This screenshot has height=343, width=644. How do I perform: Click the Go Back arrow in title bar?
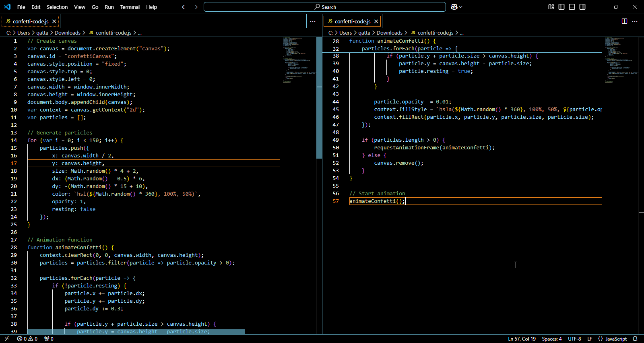tap(184, 7)
